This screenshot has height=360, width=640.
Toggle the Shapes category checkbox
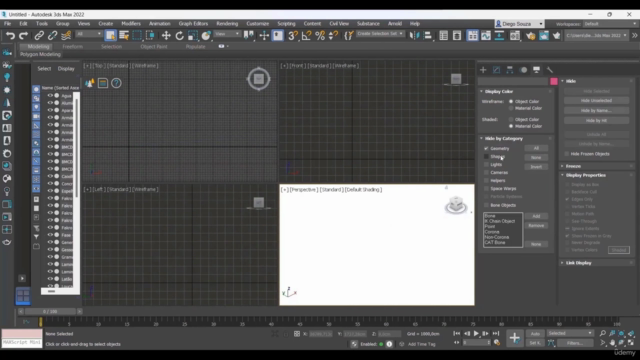486,156
